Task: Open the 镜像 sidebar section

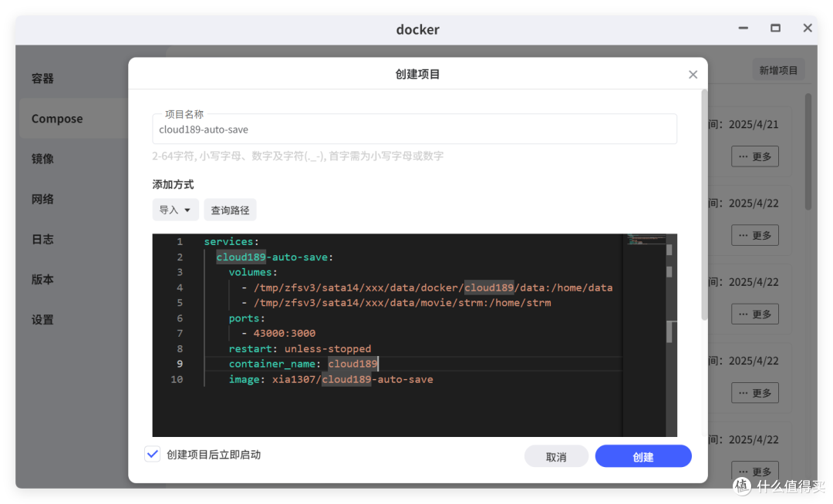Action: [42, 159]
